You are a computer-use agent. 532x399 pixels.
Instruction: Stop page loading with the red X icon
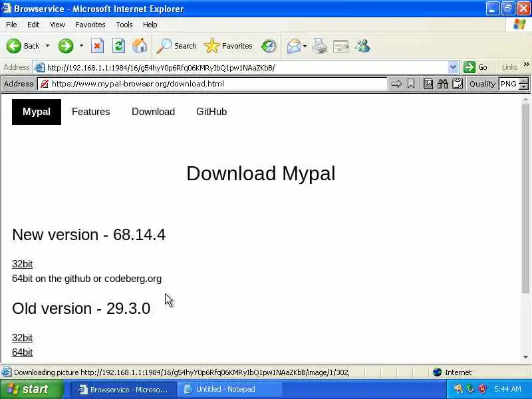pos(97,46)
